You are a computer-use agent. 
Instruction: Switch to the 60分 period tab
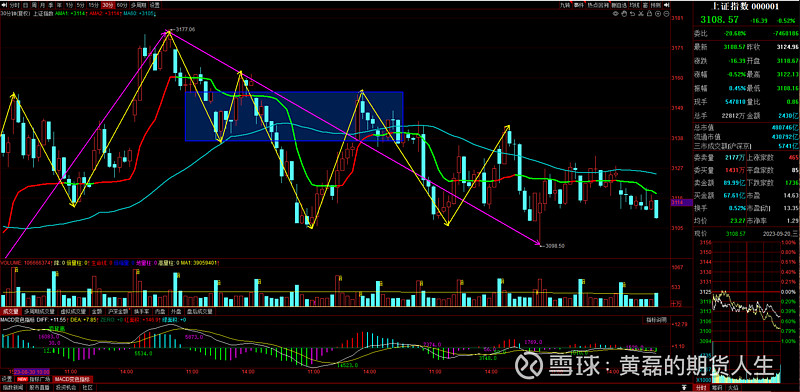pyautogui.click(x=121, y=5)
